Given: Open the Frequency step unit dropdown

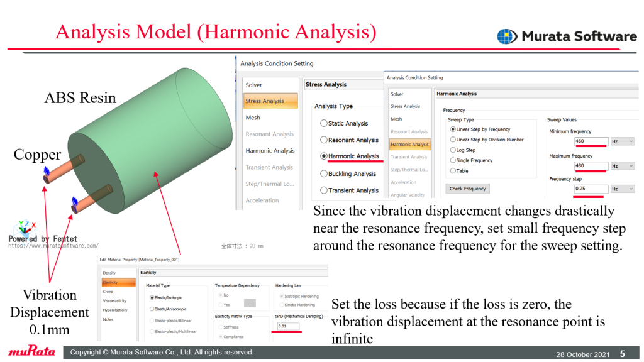Looking at the screenshot, I should point(623,189).
